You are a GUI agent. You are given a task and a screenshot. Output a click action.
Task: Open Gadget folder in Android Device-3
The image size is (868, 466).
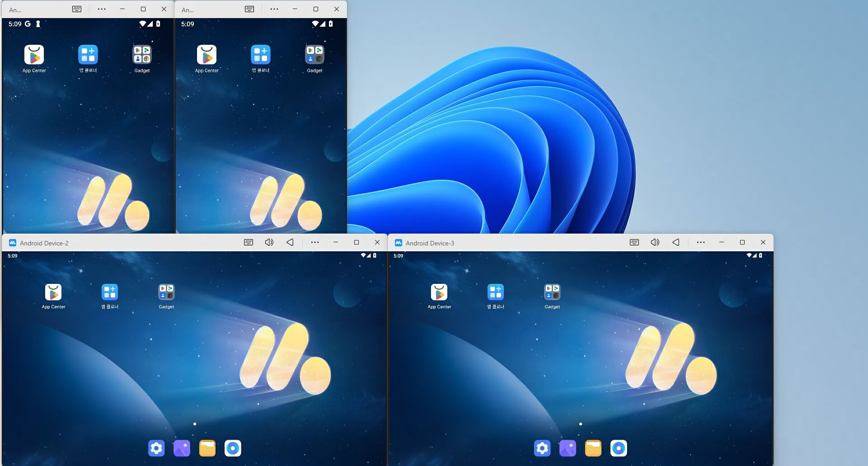(552, 292)
